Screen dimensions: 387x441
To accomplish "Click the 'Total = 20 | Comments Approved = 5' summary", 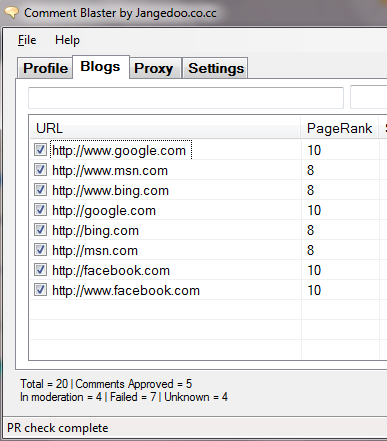I will (106, 384).
